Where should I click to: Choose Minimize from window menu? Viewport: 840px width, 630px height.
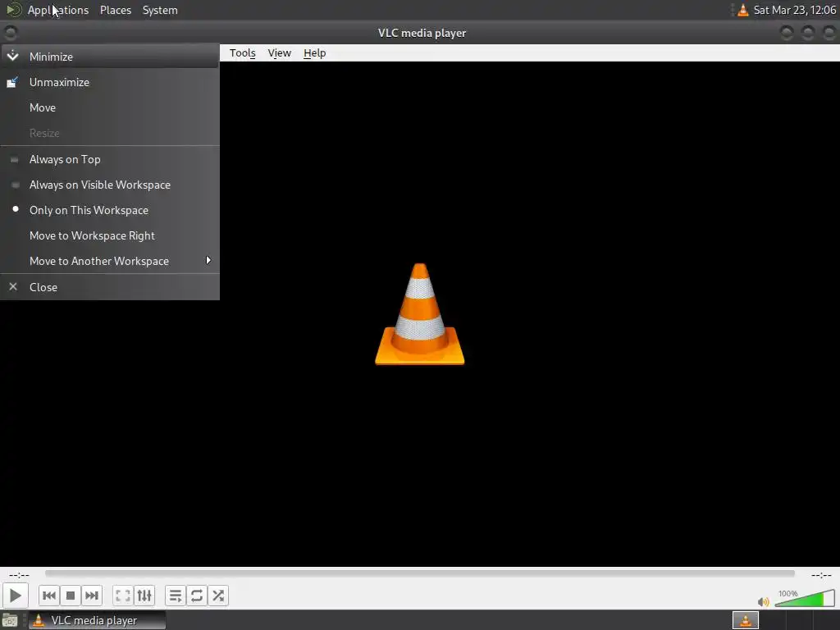[110, 57]
